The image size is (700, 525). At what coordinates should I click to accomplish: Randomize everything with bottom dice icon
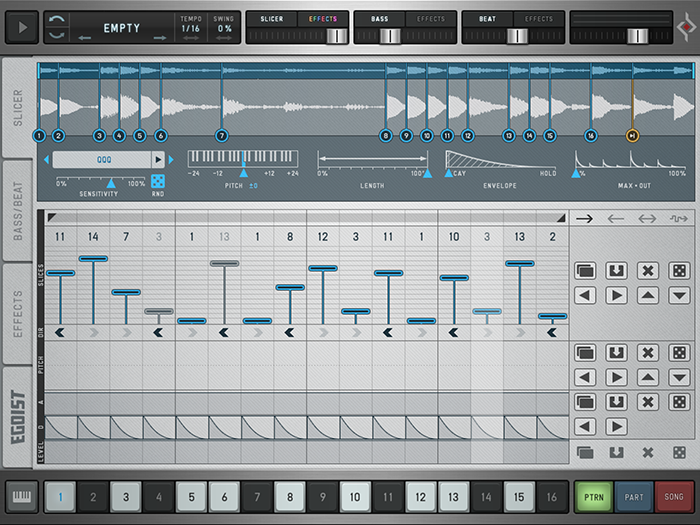coord(679,453)
